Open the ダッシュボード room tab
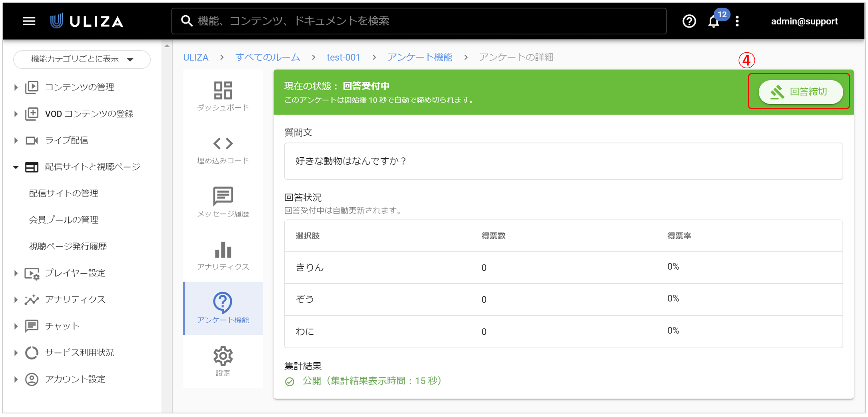Image resolution: width=868 pixels, height=417 pixels. [x=223, y=96]
